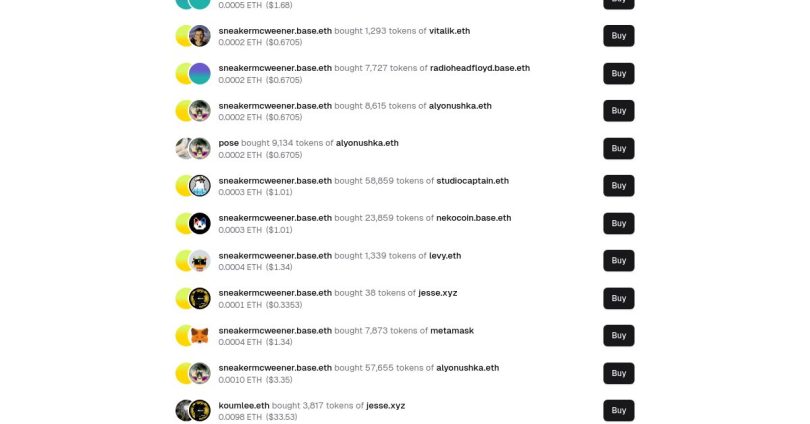Screen dimensions: 810x424
Task: Open nekocoin.base.eth cat avatar
Action: click(199, 224)
